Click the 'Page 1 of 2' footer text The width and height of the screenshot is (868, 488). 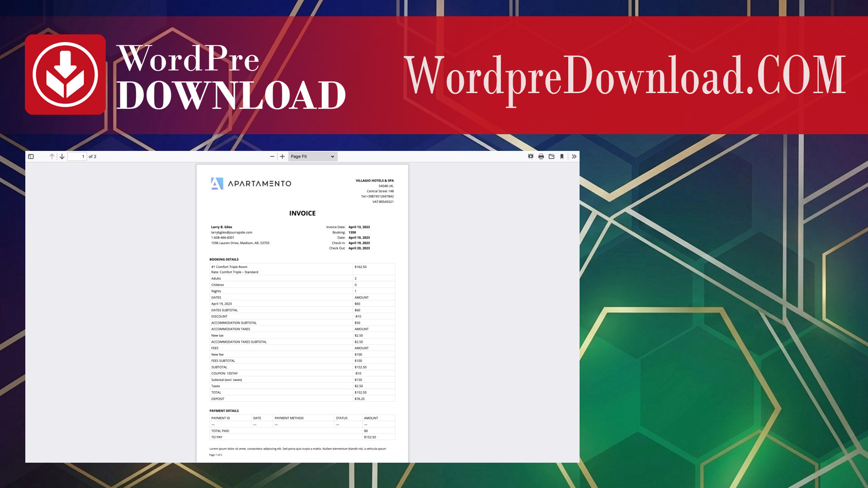[x=215, y=455]
